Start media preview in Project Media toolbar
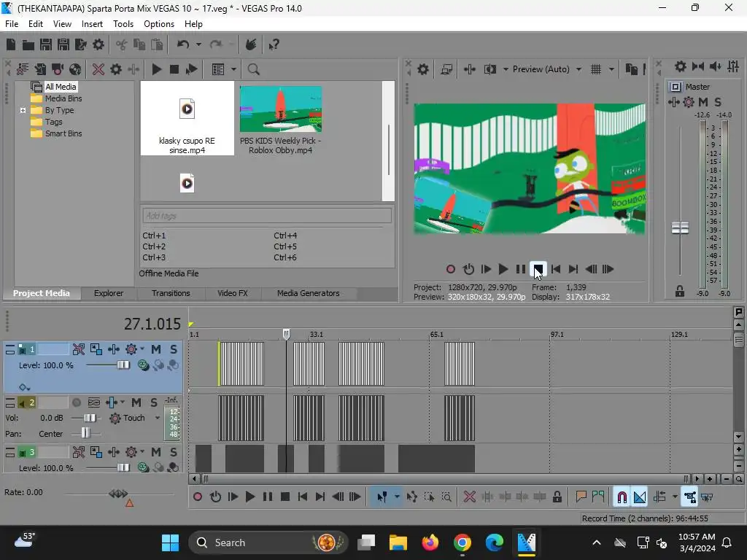The width and height of the screenshot is (747, 560). 156,69
